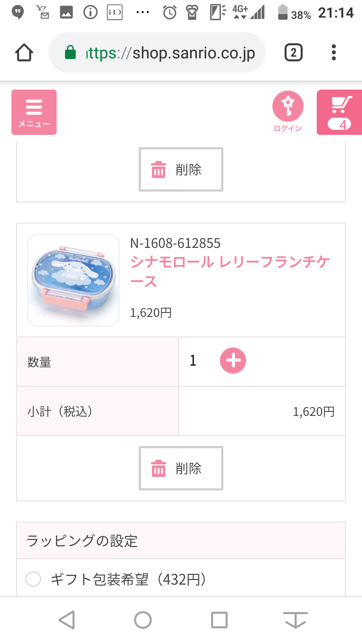This screenshot has width=362, height=644.
Task: Open the browser tab switcher showing 2
Action: [293, 53]
